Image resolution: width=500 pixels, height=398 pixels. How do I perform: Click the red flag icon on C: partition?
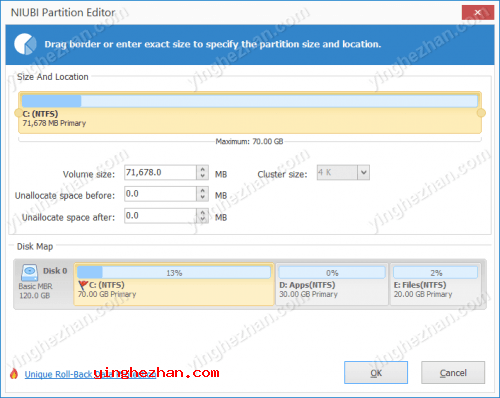[x=83, y=285]
